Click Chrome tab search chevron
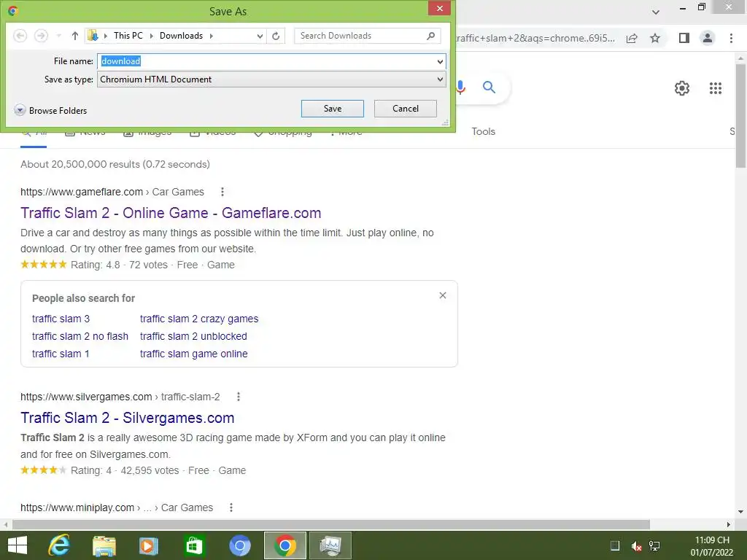Image resolution: width=747 pixels, height=560 pixels. click(656, 12)
